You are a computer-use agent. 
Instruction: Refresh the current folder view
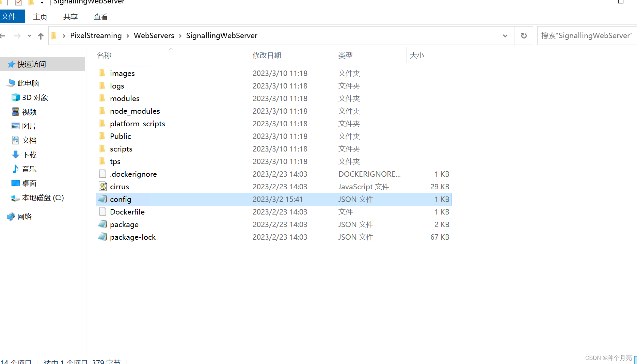coord(524,36)
